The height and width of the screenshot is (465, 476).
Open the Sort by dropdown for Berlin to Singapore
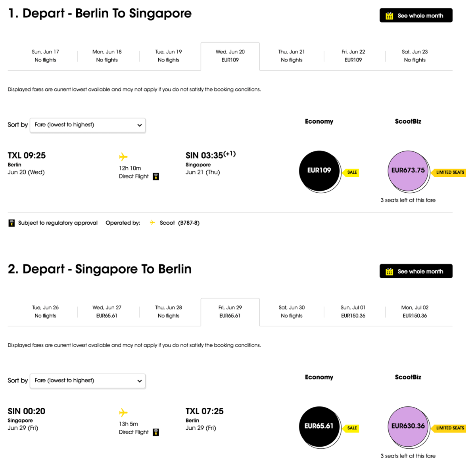(88, 125)
